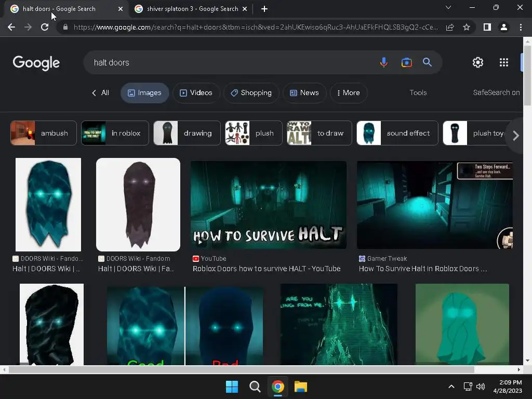Open green background Halt drawing

[462, 324]
